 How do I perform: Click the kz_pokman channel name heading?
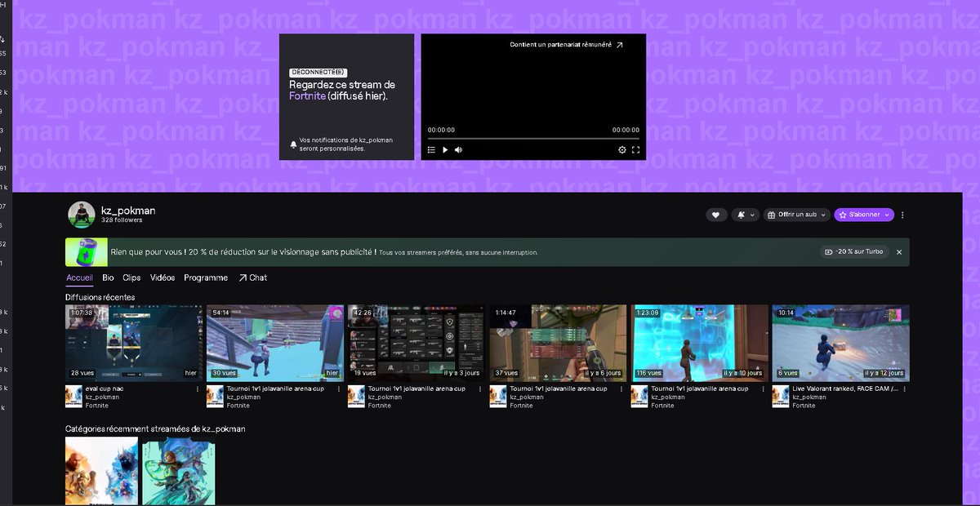point(128,211)
